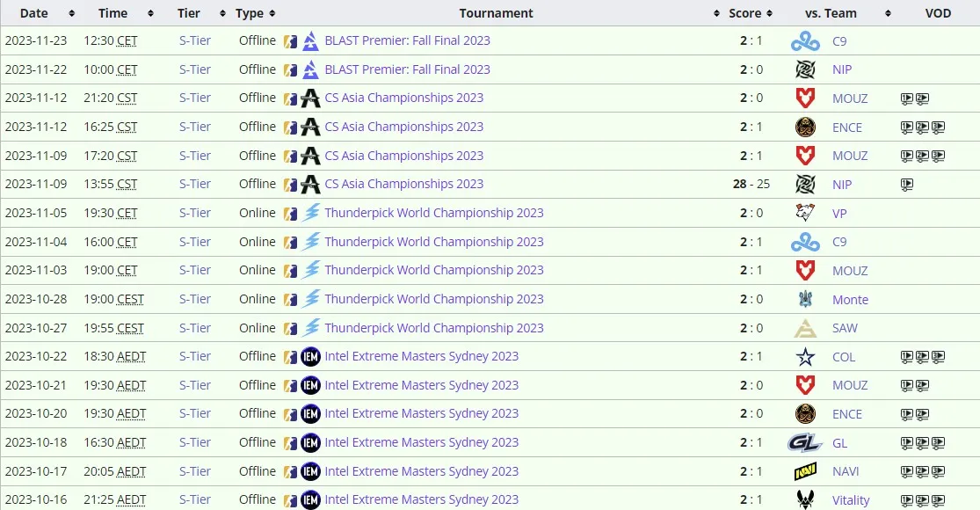Click the Counter-Strike game icon in the 2023-10-28 row
This screenshot has width=980, height=510.
(290, 300)
